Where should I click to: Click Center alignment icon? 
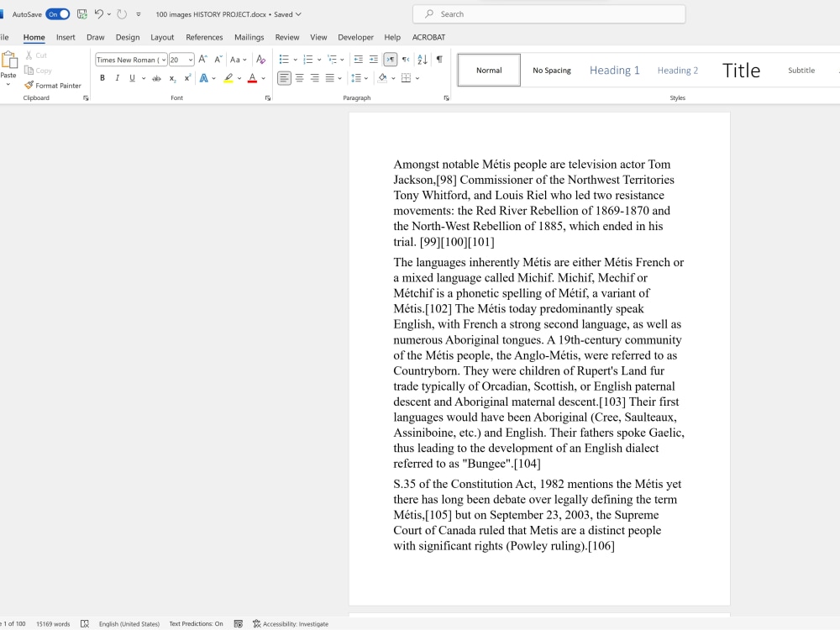click(x=300, y=78)
